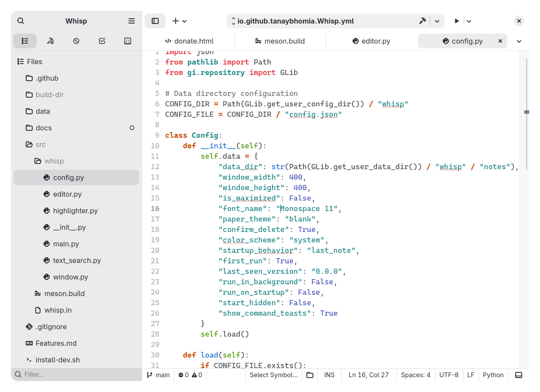Image resolution: width=540 pixels, height=392 pixels.
Task: Collapse the Files tree header
Action: (x=76, y=61)
